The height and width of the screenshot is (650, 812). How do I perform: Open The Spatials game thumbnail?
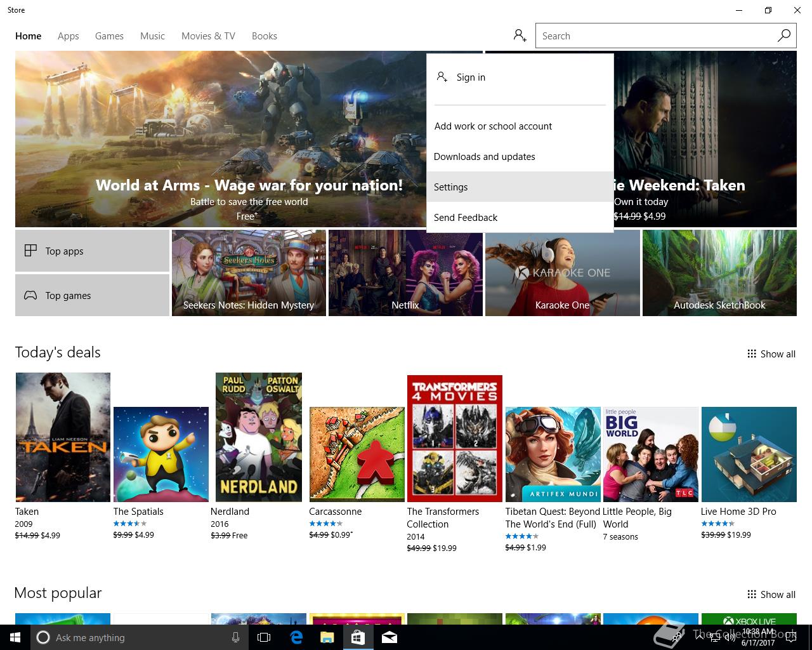pos(161,454)
